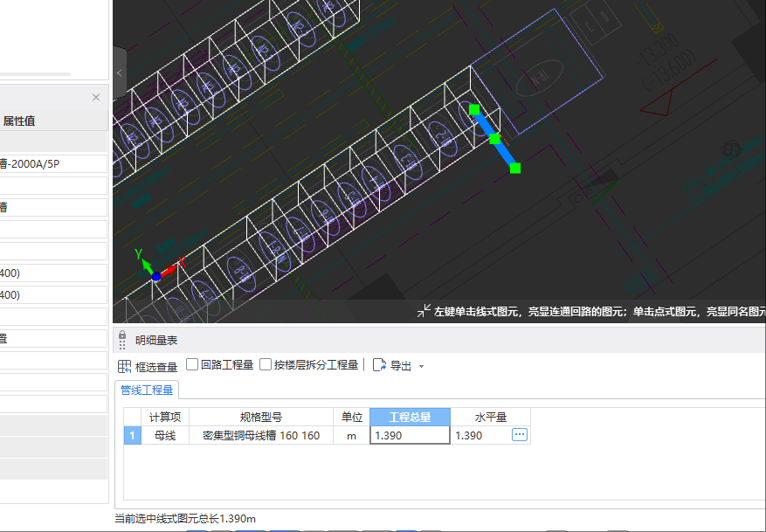Close the properties panel with the X
Image resolution: width=766 pixels, height=532 pixels.
click(x=96, y=97)
